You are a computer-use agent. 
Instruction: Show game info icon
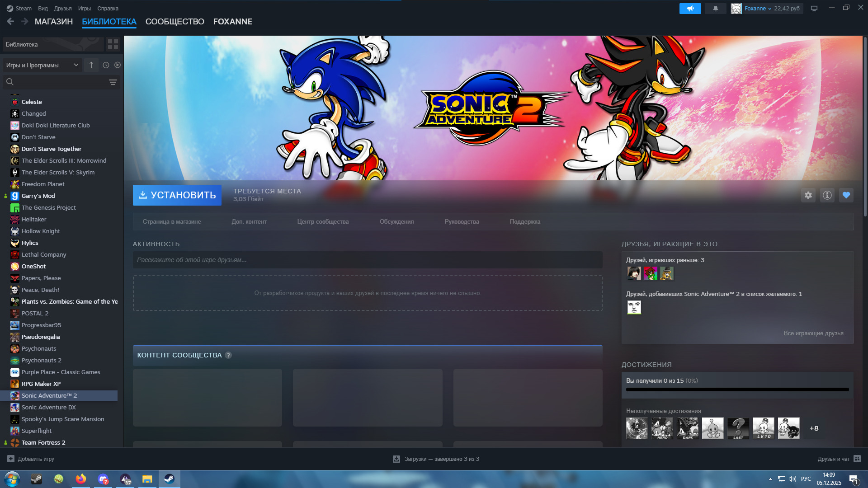click(827, 195)
